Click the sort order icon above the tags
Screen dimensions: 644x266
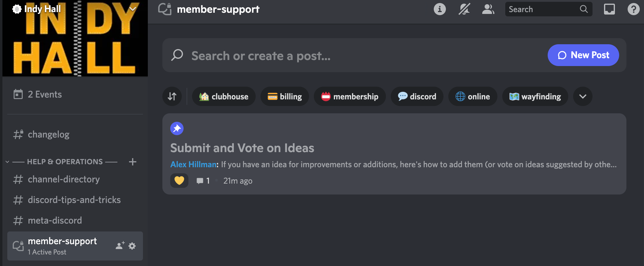pos(172,96)
